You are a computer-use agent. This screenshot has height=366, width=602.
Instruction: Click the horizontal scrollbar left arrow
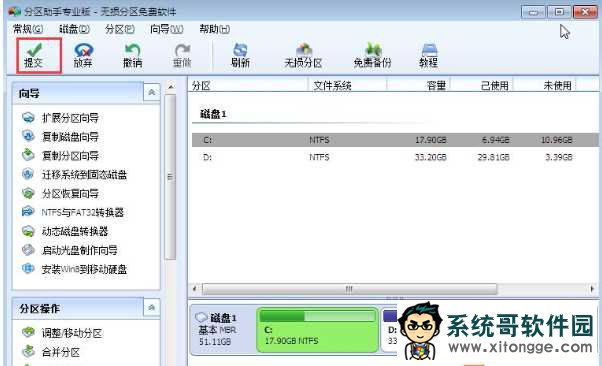[194, 289]
